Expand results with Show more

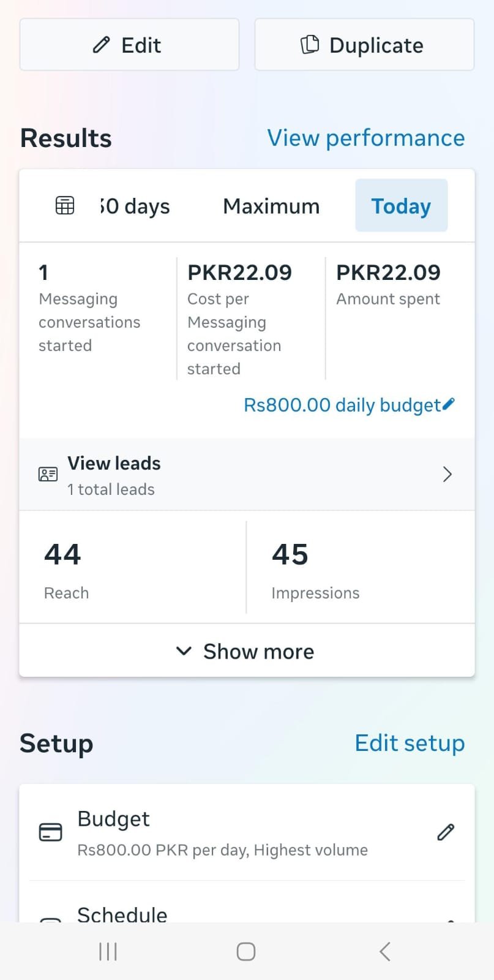(x=246, y=651)
